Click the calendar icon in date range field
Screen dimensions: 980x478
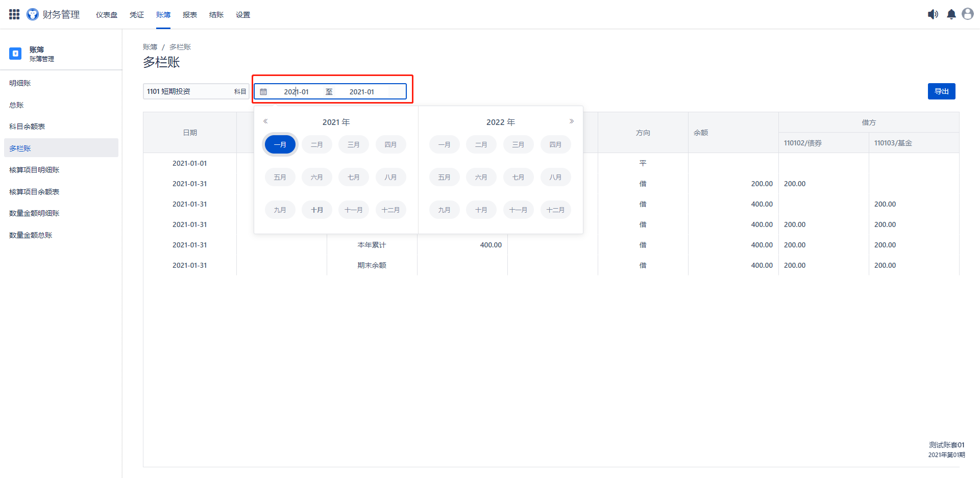click(x=263, y=92)
